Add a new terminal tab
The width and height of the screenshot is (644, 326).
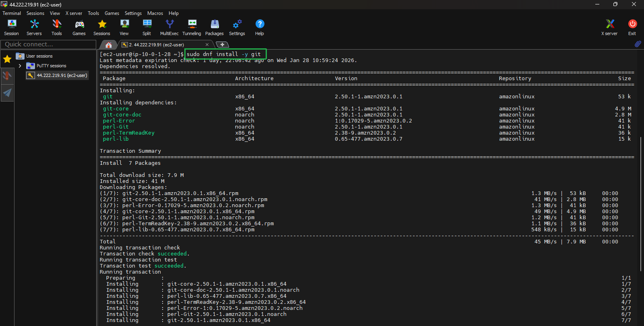(x=222, y=45)
